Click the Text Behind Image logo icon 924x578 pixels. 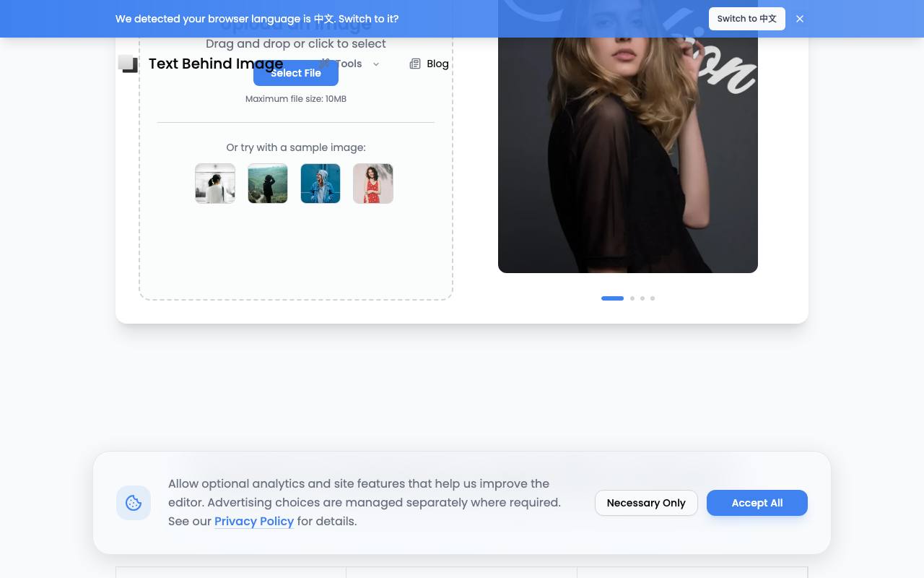click(128, 64)
